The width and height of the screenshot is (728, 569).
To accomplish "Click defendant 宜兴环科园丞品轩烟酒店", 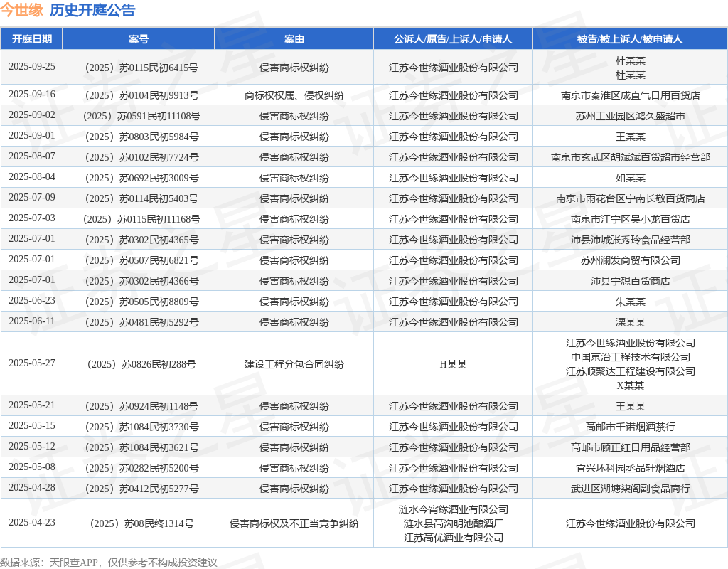I will click(x=630, y=468).
